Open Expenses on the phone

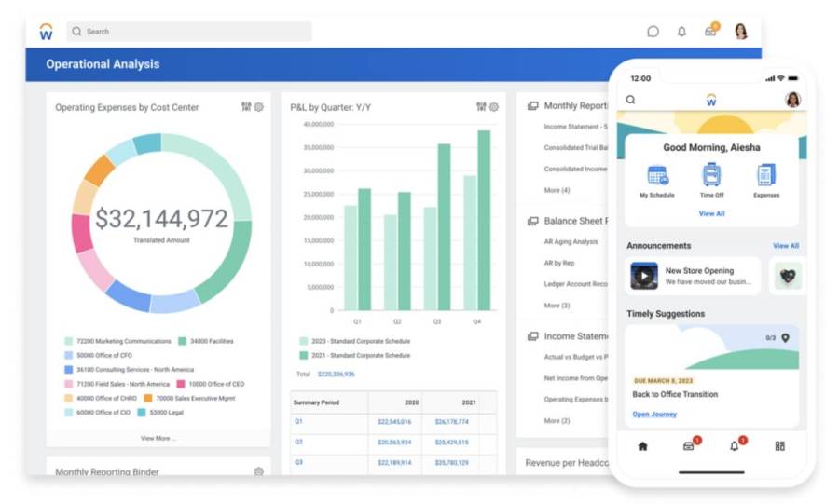point(766,181)
